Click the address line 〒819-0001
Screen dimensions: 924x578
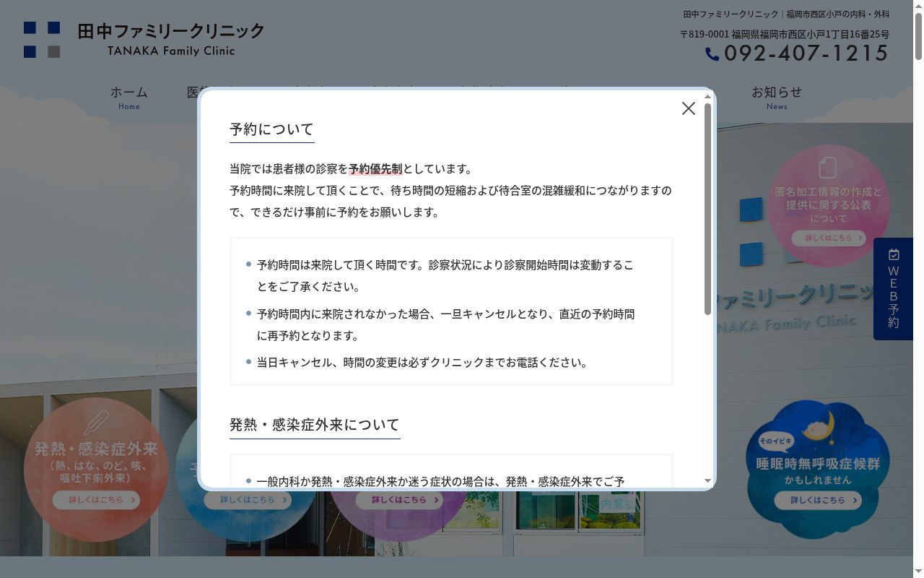(x=785, y=34)
